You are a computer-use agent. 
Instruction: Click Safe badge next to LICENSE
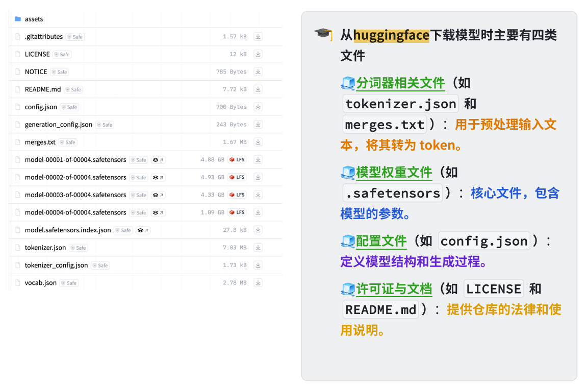(x=62, y=55)
